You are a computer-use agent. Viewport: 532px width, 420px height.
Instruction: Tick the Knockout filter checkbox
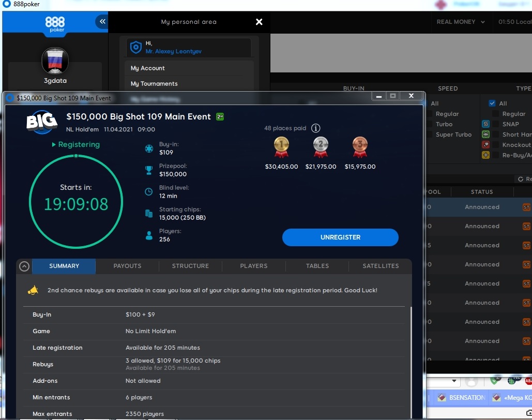pos(495,145)
